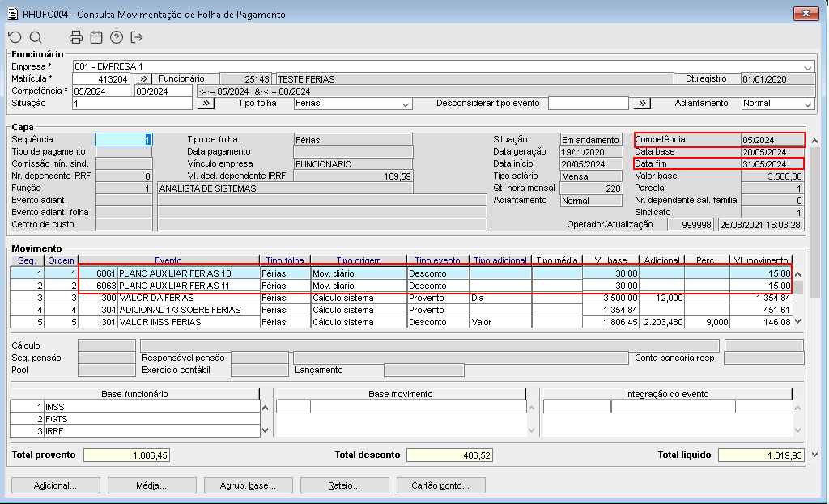This screenshot has width=829, height=504.
Task: Click the exit door arrow icon
Action: pyautogui.click(x=137, y=37)
